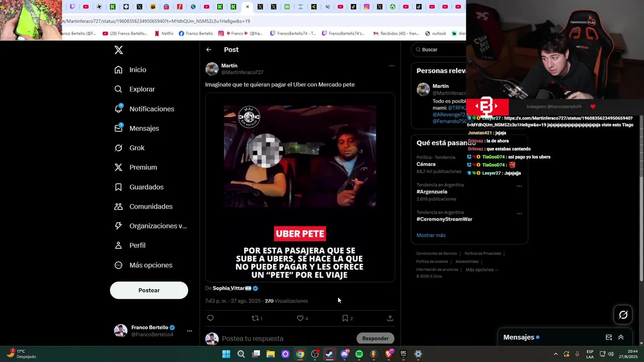Open Brave browser from the taskbar
The height and width of the screenshot is (362, 644).
[x=388, y=354]
